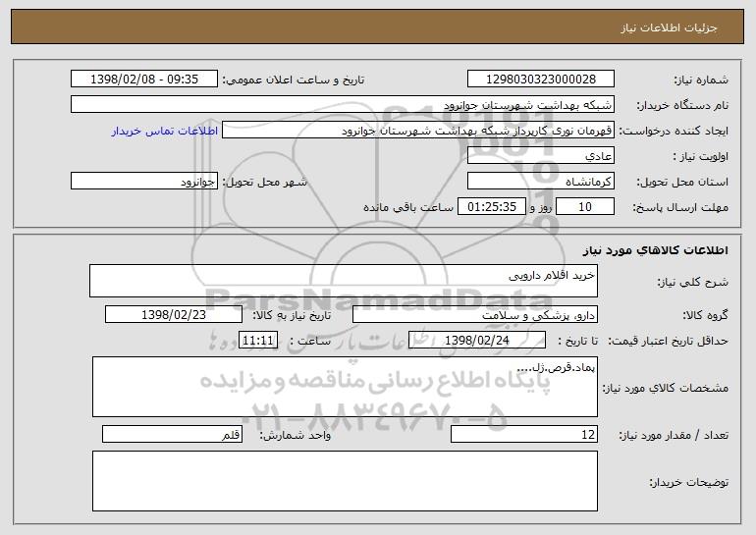Click the priority field showing عادي
The height and width of the screenshot is (535, 756).
click(x=540, y=156)
